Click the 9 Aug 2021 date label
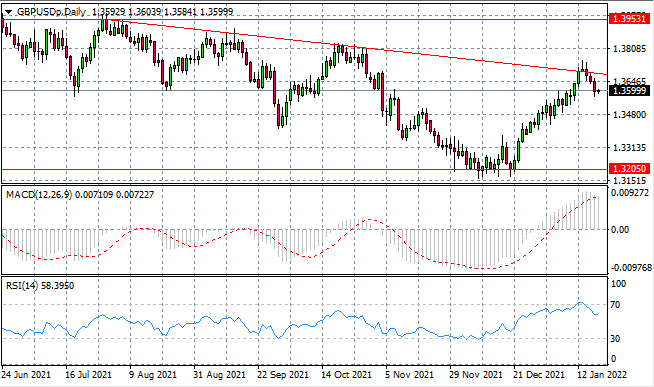Screen dimensions: 654x387 coord(153,374)
